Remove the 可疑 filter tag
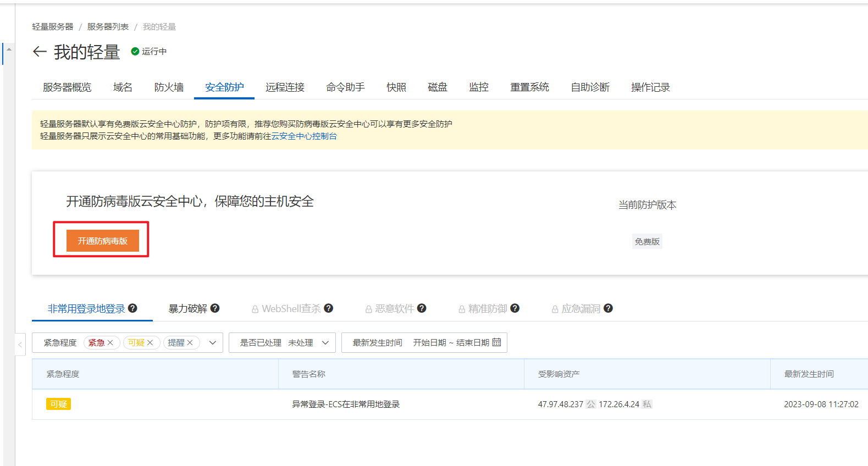868x466 pixels. coord(150,342)
